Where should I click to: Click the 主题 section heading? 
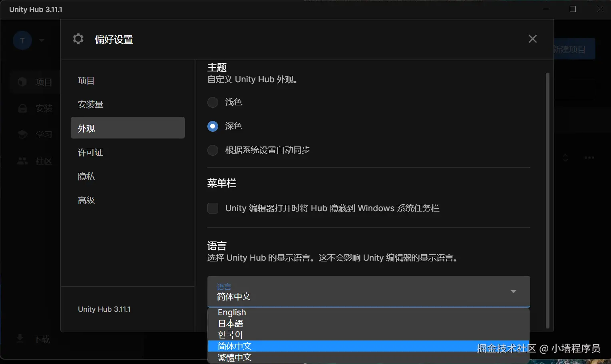(217, 67)
